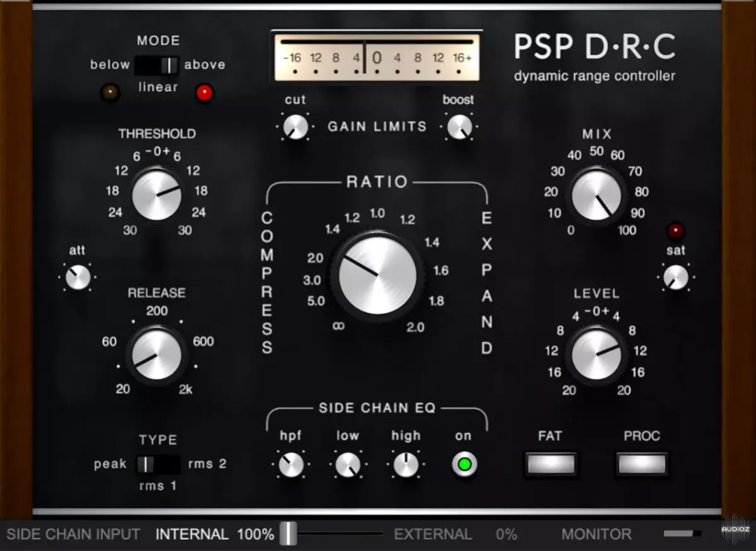The height and width of the screenshot is (551, 756).
Task: Click the large RATIO knob
Action: point(377,275)
